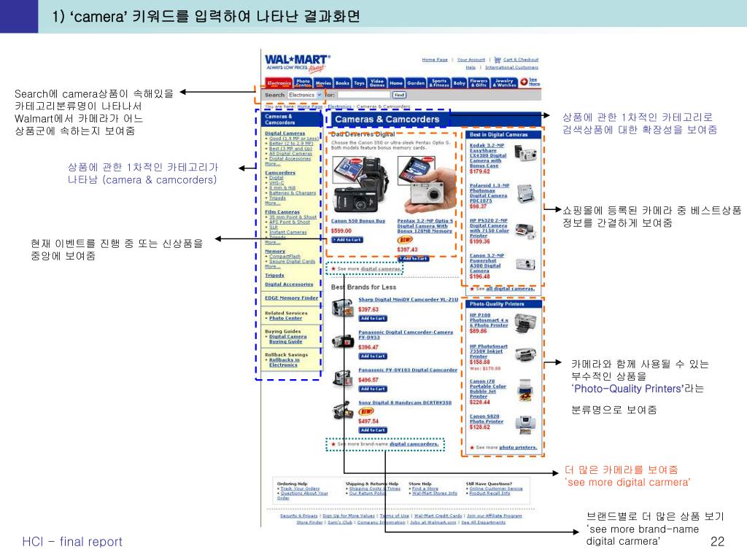Add Sony Digital 8 Handycam to cart
Screen dimensions: 747x560
[373, 430]
